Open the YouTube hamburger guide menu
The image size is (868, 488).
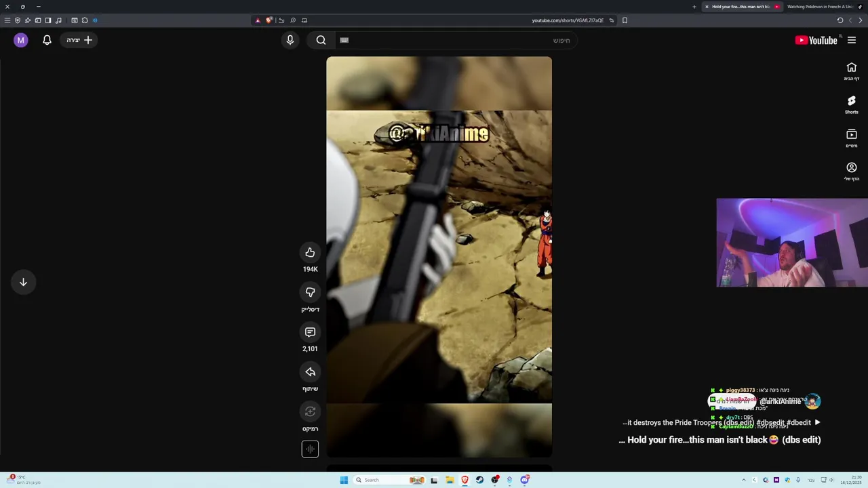(x=852, y=40)
